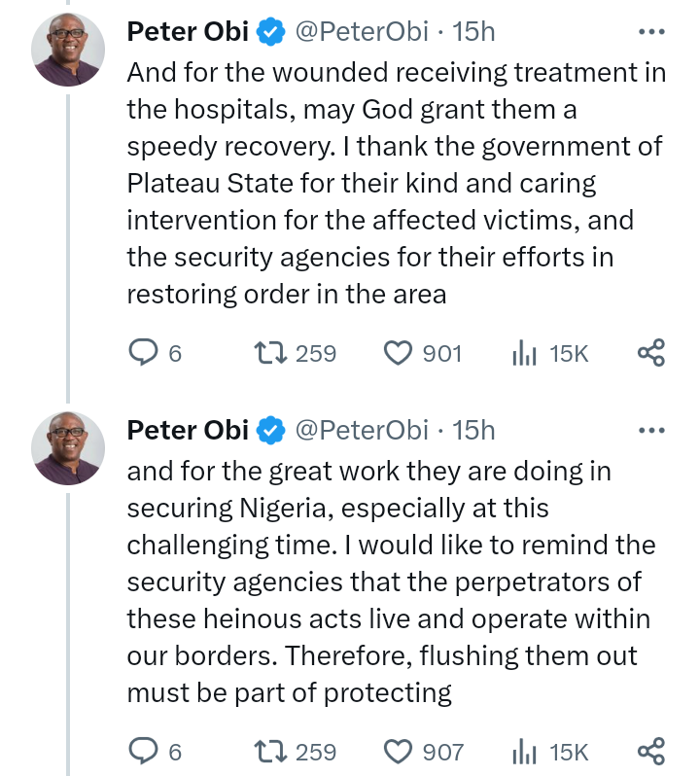Viewport: 700px width, 776px height.
Task: Share the first tweet about speedy recovery
Action: point(650,353)
